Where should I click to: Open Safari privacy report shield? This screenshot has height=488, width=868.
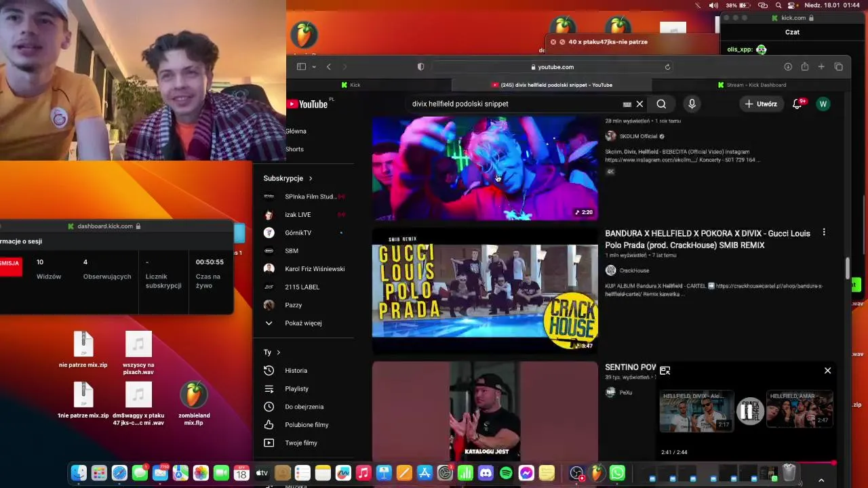(x=420, y=66)
